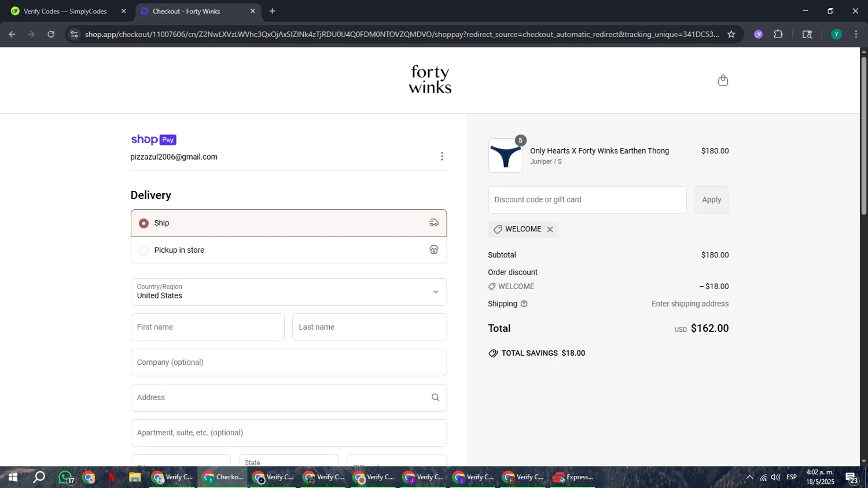Click the Enter shipping address text
868x488 pixels.
pos(690,304)
